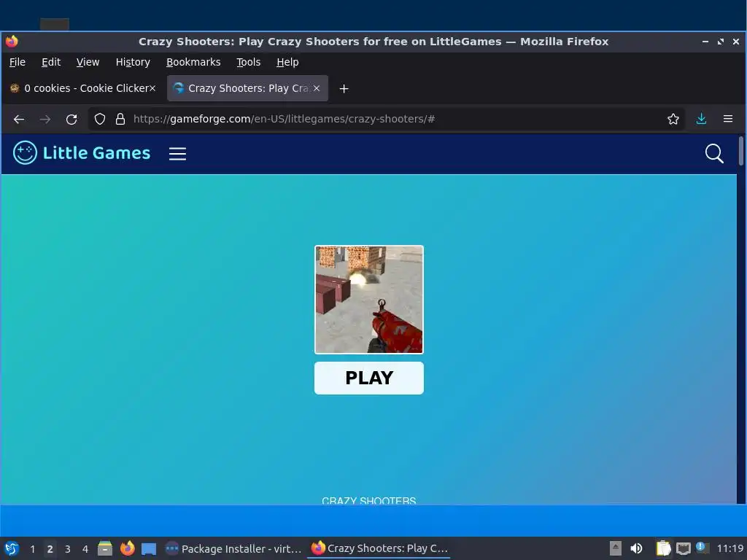
Task: Switch to the Cookie Clicker tab
Action: (83, 88)
